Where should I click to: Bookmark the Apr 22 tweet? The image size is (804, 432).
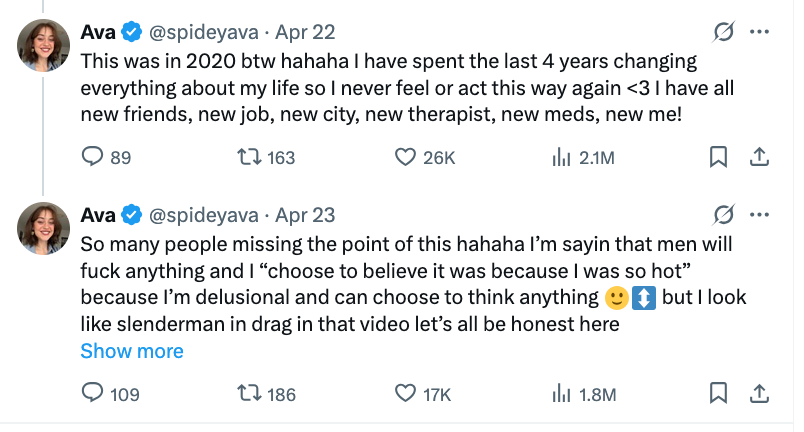point(718,157)
